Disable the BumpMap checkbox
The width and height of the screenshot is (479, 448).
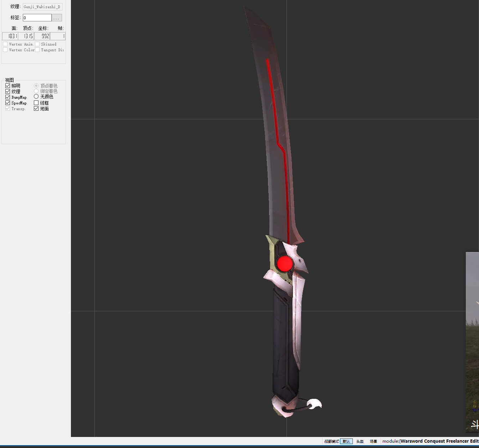pos(7,97)
